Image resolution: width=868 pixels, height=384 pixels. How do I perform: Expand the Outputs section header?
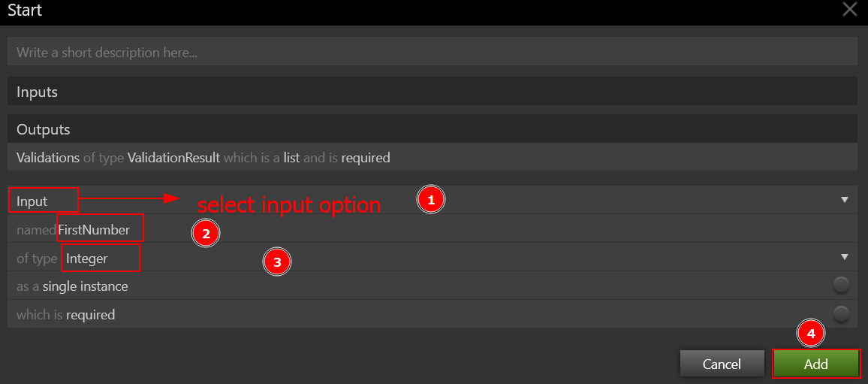(x=432, y=129)
